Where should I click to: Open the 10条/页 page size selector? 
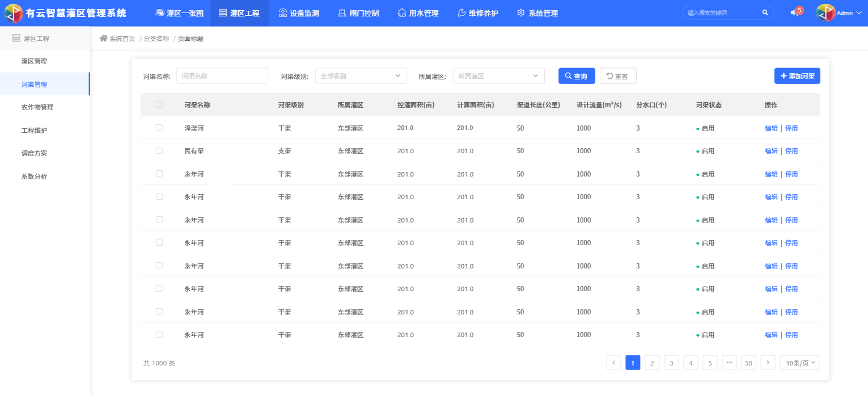799,363
